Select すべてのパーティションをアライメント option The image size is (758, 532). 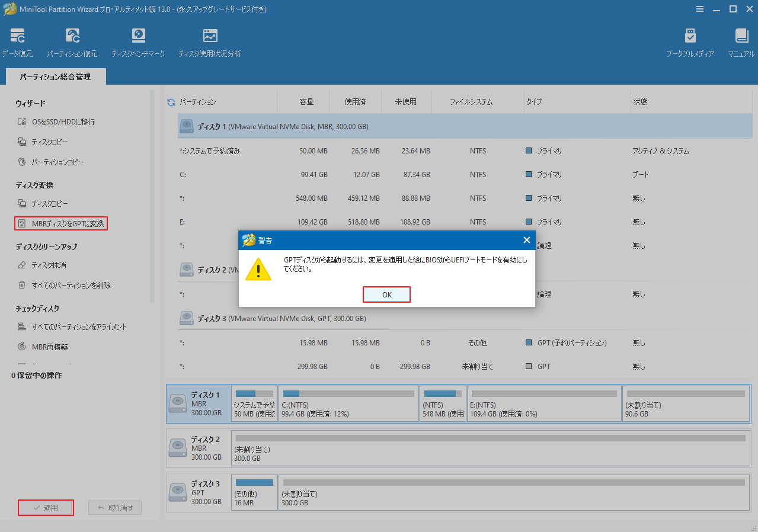(x=79, y=326)
